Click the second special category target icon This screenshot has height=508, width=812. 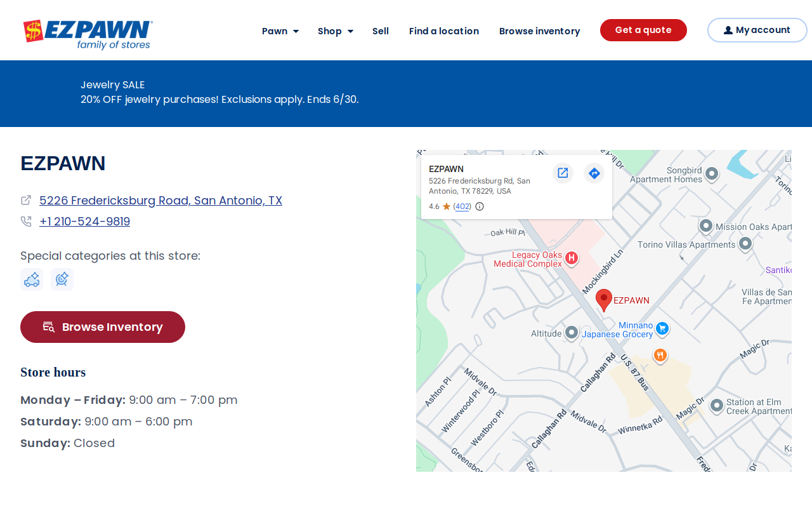click(62, 279)
